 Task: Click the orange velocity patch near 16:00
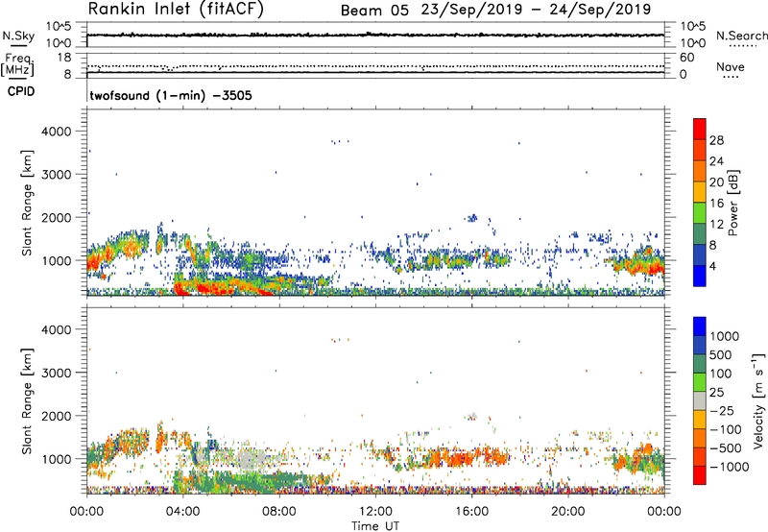[457, 459]
